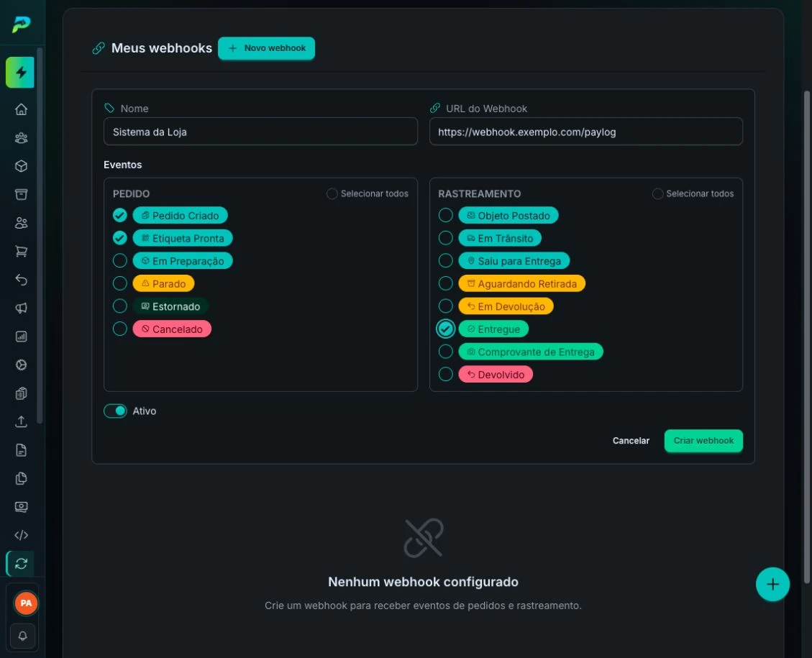This screenshot has width=812, height=658.
Task: Cancel the webhook form
Action: (x=631, y=441)
